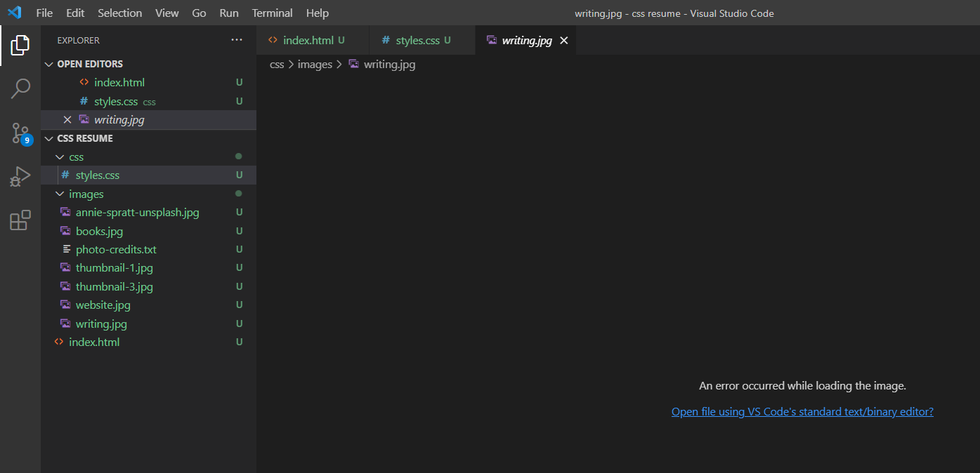Switch to the index.html editor tab
This screenshot has height=473, width=980.
[313, 41]
